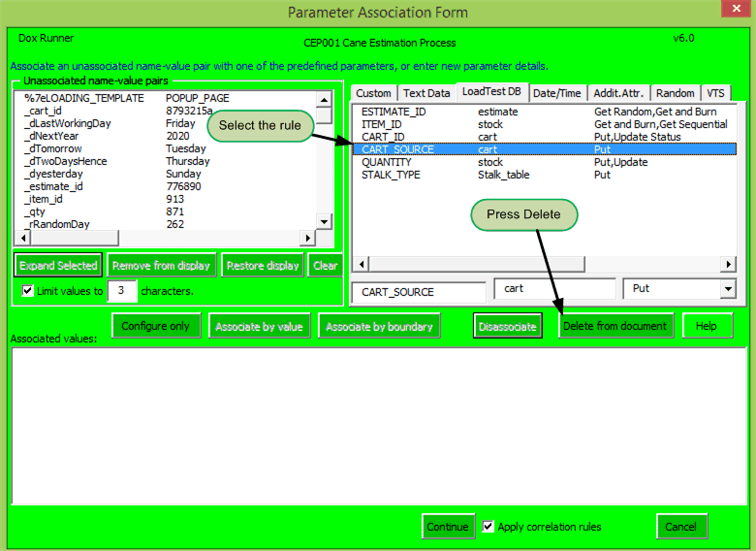The width and height of the screenshot is (756, 551).
Task: Click Delete from document button
Action: click(615, 326)
